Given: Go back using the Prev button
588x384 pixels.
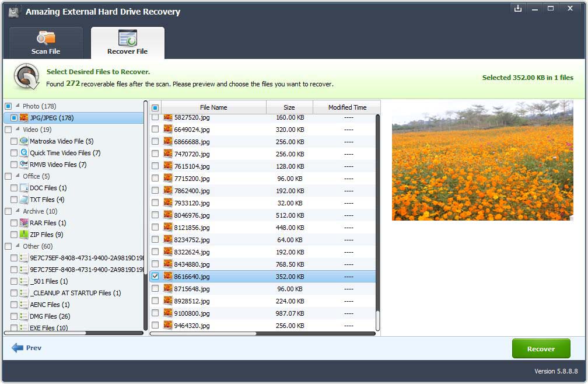Looking at the screenshot, I should coord(26,348).
